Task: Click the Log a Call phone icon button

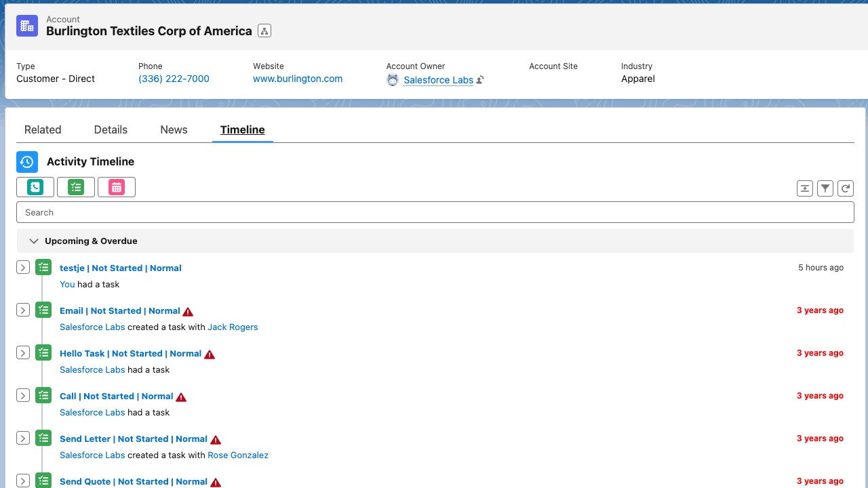Action: tap(35, 187)
